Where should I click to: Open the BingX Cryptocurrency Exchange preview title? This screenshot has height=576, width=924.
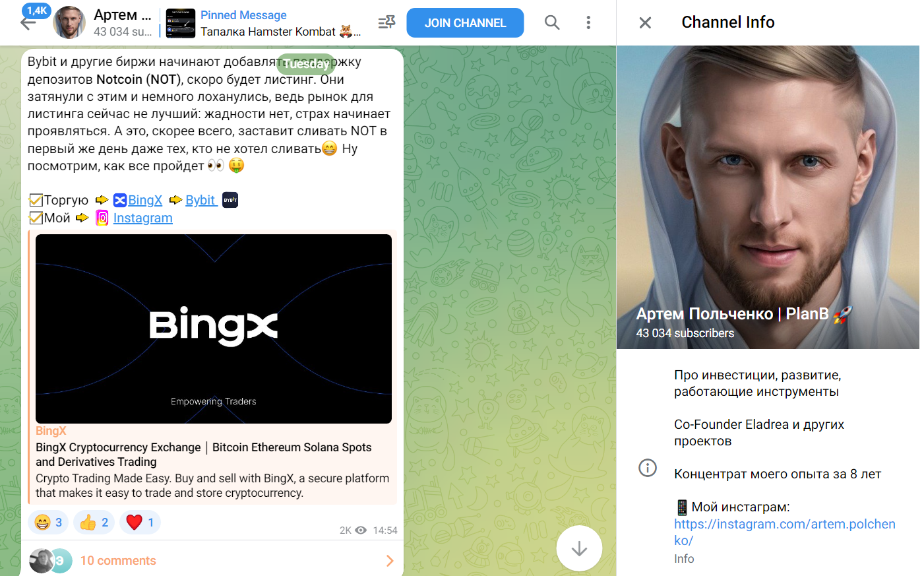(204, 455)
